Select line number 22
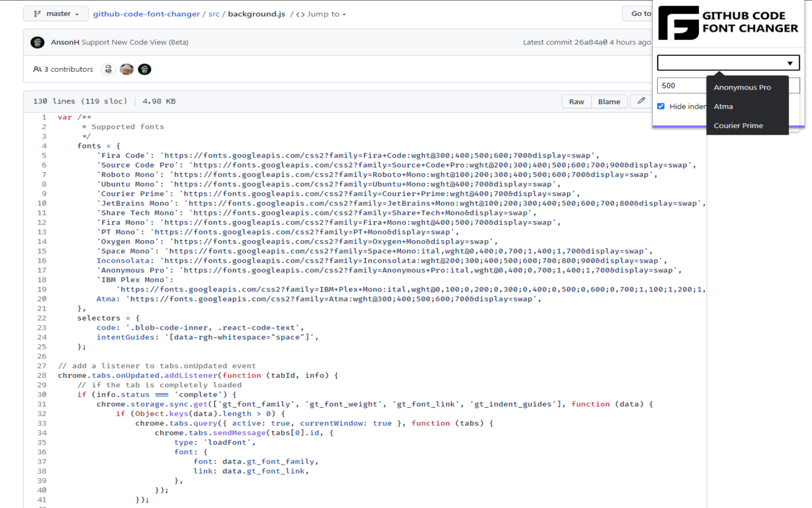The height and width of the screenshot is (508, 812). click(x=42, y=318)
